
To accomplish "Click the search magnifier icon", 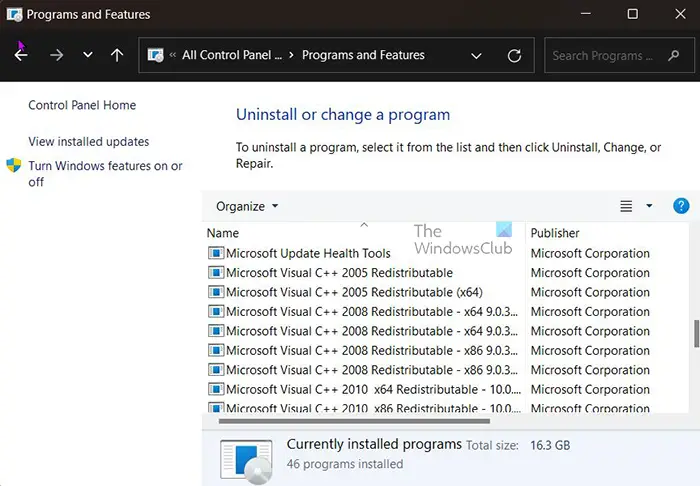I will click(674, 56).
